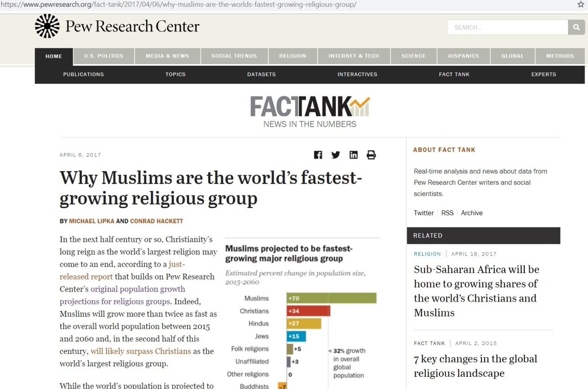This screenshot has height=389, width=588.
Task: Open the Internet & Tech tab
Action: (x=354, y=56)
